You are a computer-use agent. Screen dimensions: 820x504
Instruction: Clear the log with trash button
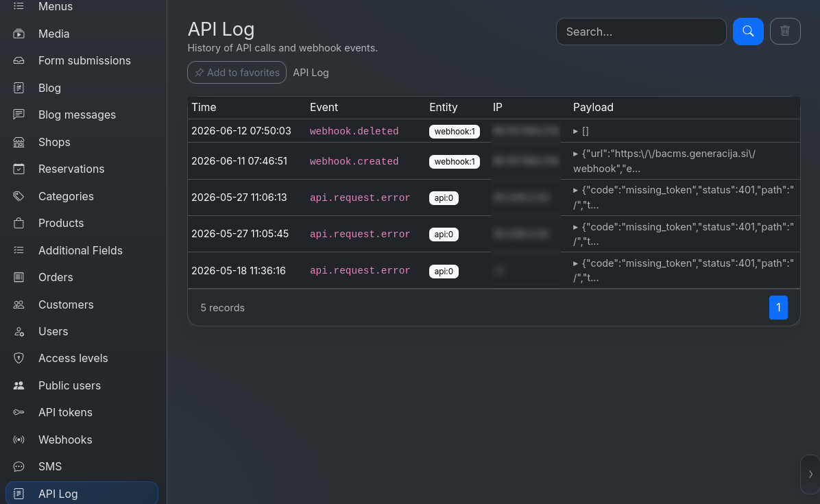click(x=784, y=32)
